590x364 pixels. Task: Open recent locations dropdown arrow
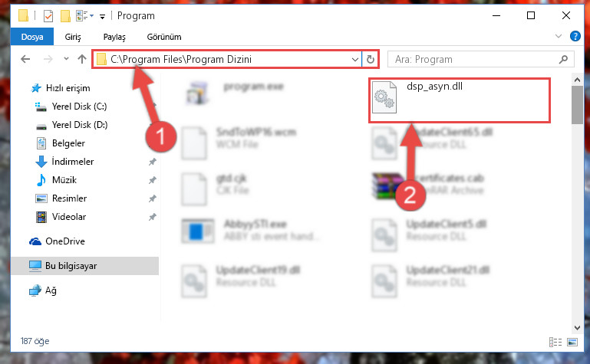click(x=66, y=59)
